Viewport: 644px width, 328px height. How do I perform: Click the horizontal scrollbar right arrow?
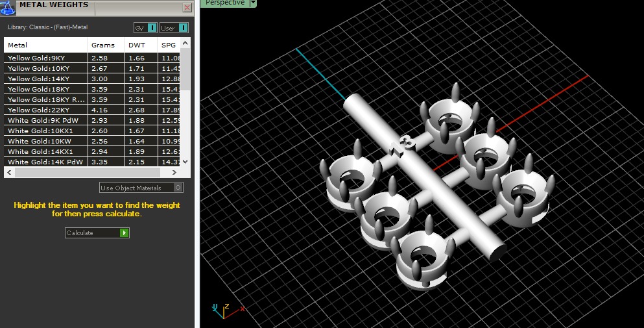coord(174,172)
